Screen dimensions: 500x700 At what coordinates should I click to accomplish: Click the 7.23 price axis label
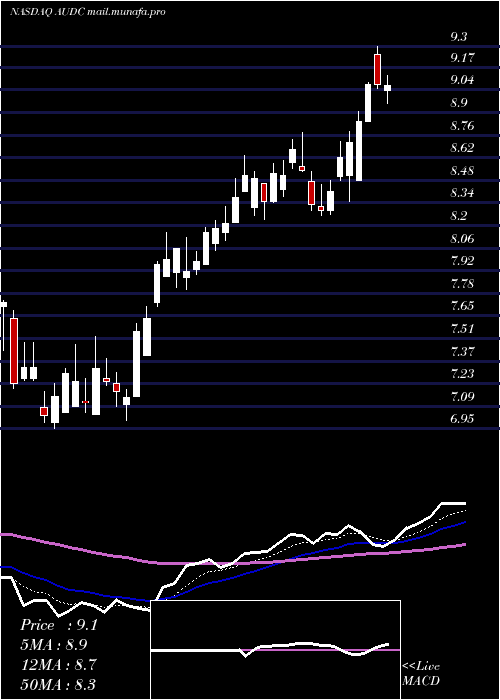(462, 374)
